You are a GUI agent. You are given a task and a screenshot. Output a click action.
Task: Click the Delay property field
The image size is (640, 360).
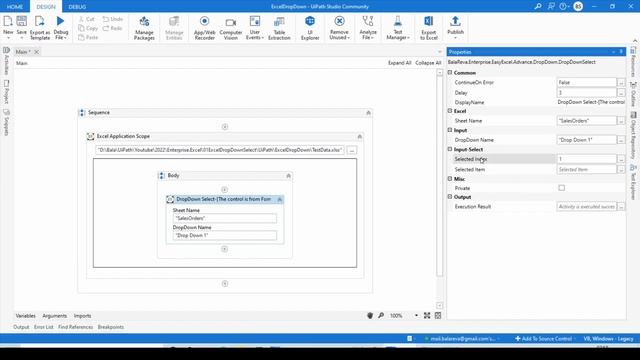(x=587, y=93)
